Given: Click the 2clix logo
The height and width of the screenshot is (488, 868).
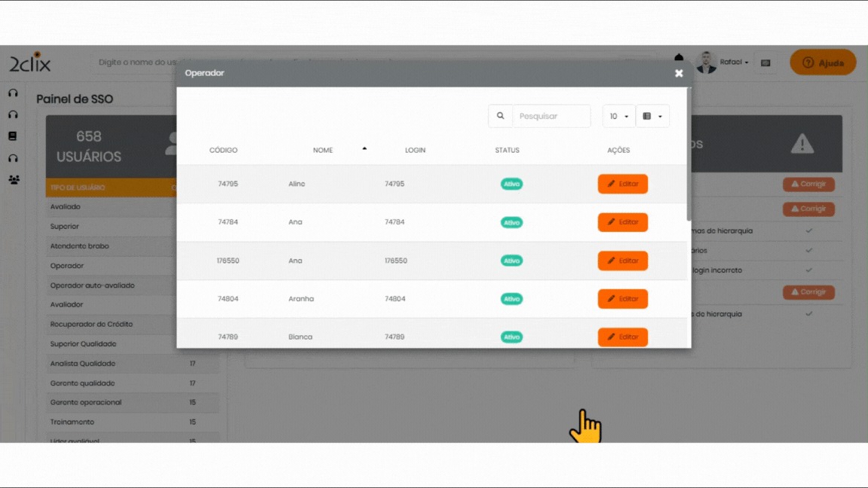Looking at the screenshot, I should coord(30,63).
